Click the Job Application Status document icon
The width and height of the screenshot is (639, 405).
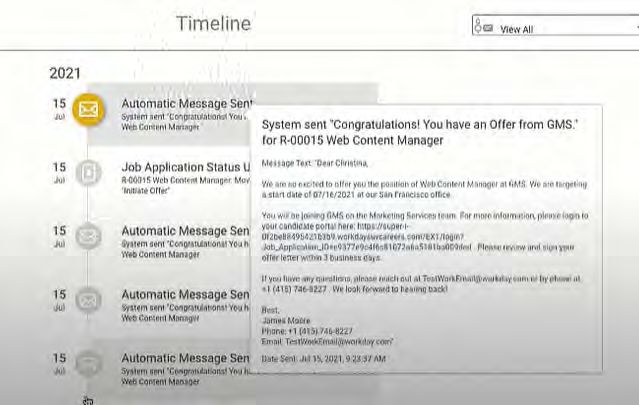[88, 173]
